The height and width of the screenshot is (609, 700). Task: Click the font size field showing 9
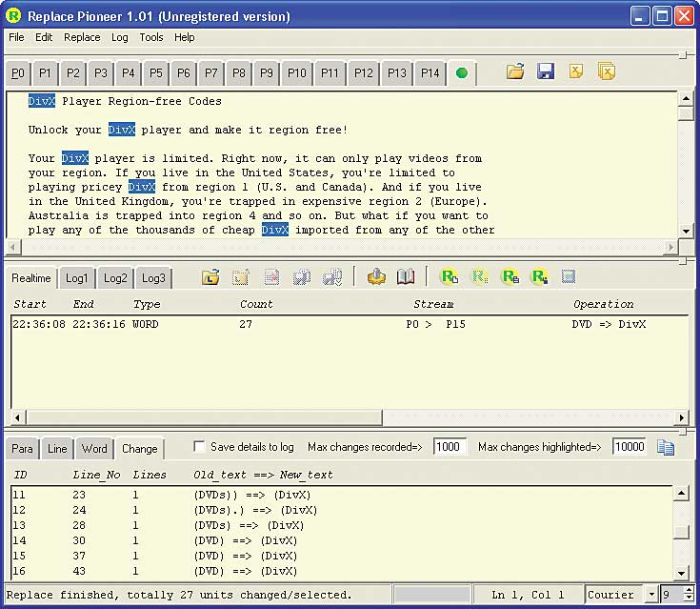click(672, 595)
